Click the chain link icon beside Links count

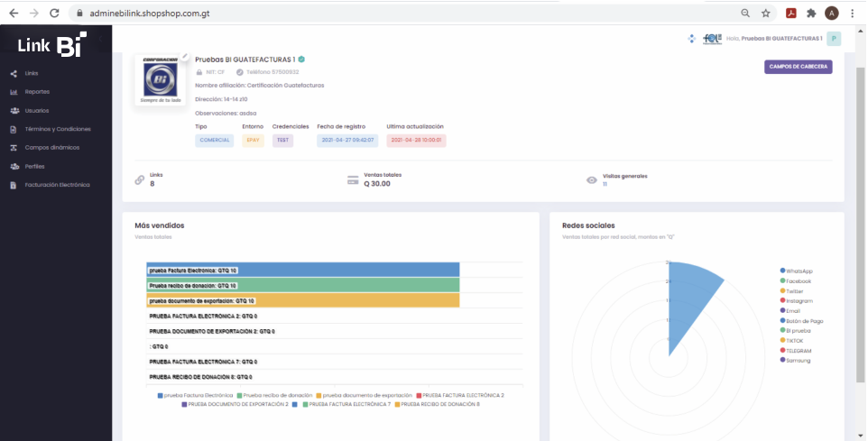click(x=140, y=180)
